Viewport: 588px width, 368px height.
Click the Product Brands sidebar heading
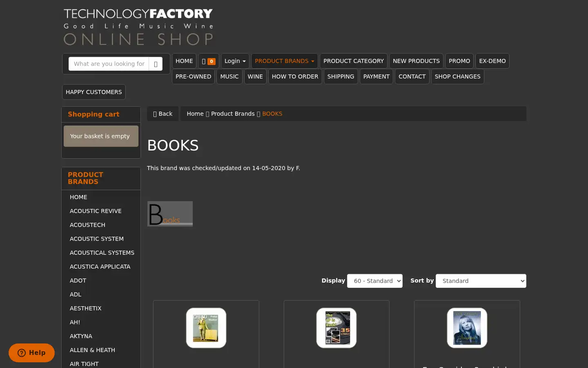click(85, 178)
